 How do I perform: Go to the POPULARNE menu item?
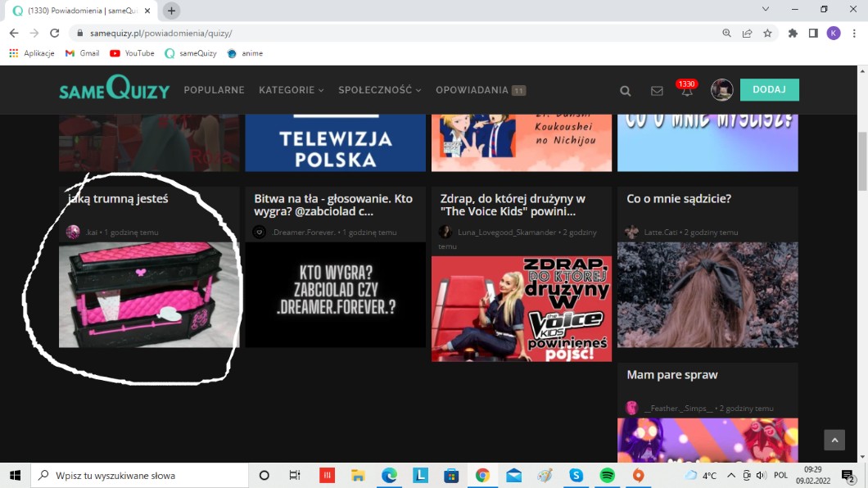214,90
